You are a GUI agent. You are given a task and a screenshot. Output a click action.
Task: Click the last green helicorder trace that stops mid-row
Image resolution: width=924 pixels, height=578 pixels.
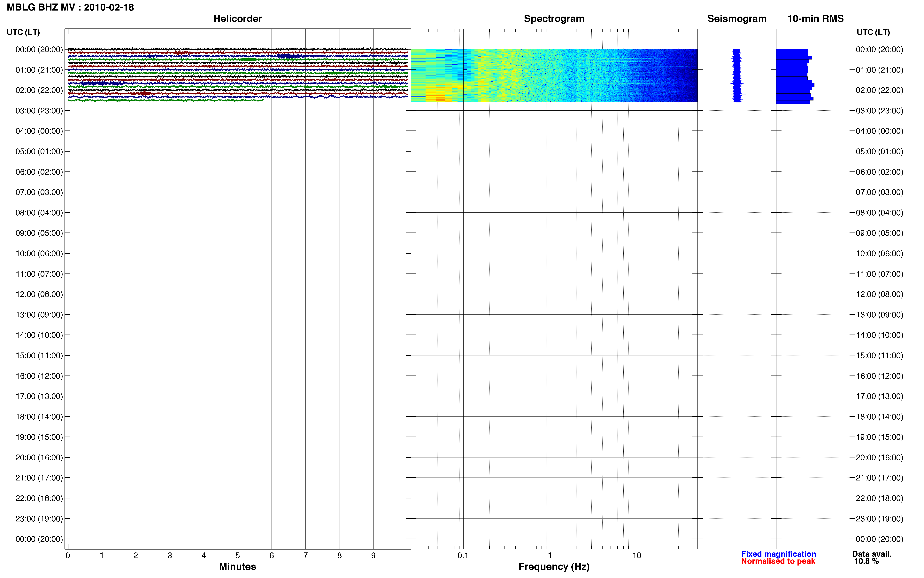coord(166,100)
